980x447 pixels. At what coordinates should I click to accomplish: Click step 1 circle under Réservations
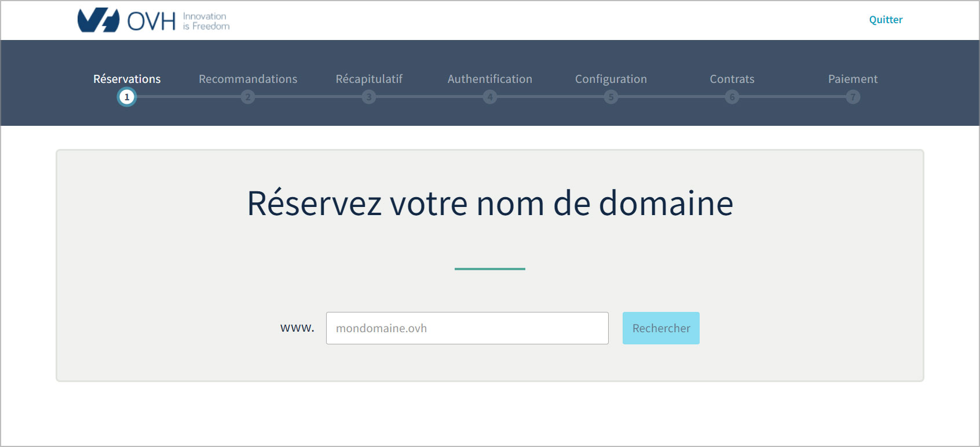[x=127, y=97]
